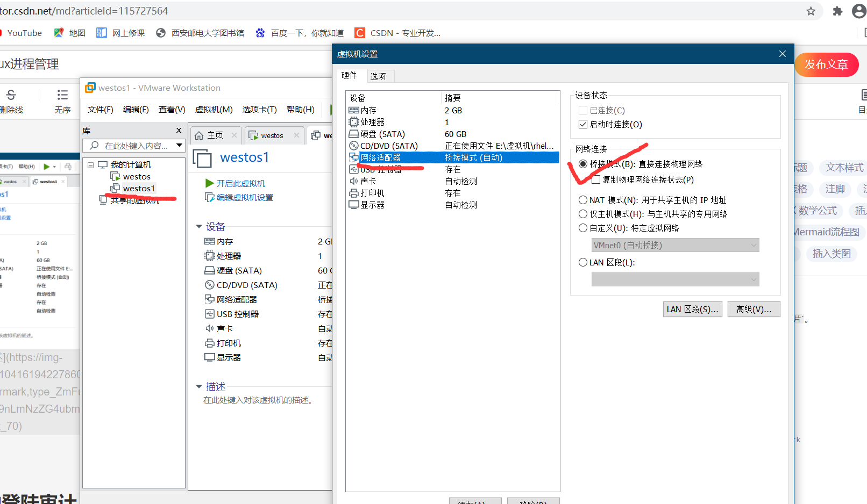This screenshot has height=504, width=867.
Task: Open the VMnet0 自动桥接 dropdown
Action: [x=674, y=245]
